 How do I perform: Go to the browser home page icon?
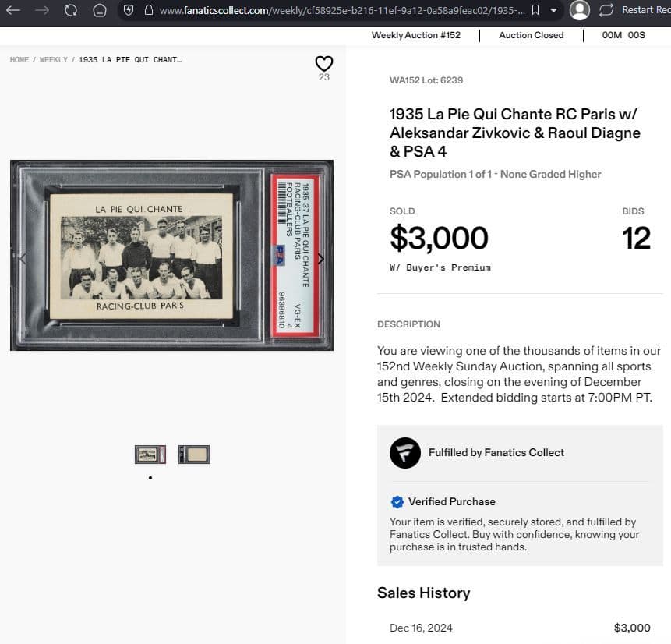[99, 10]
